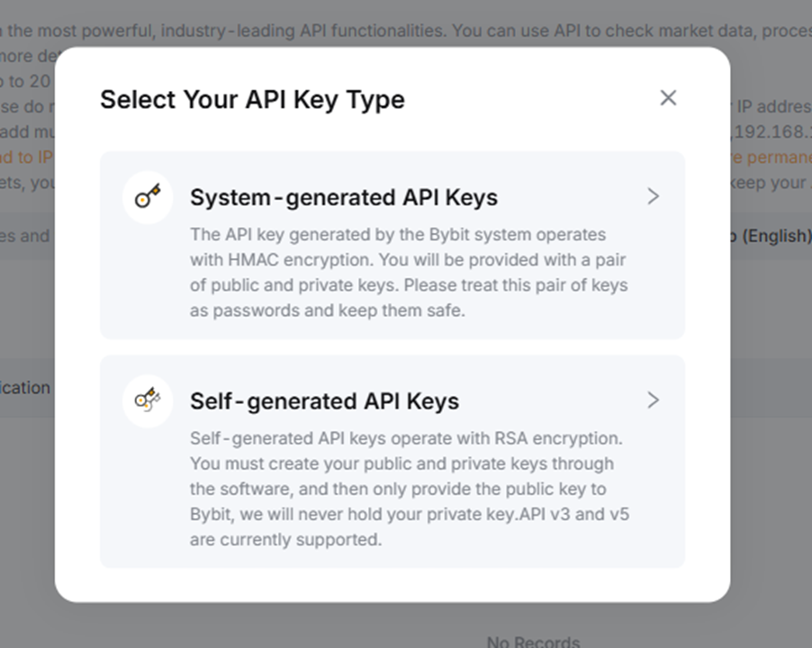Click the API functionalities intro text at top
The image size is (812, 648).
pos(405,31)
